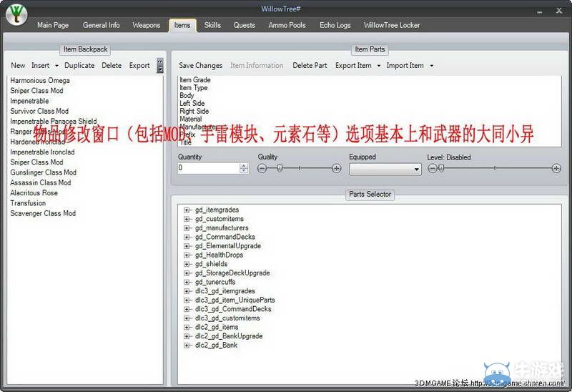Image resolution: width=572 pixels, height=392 pixels.
Task: Open the Import Item dropdown arrow
Action: (x=432, y=66)
